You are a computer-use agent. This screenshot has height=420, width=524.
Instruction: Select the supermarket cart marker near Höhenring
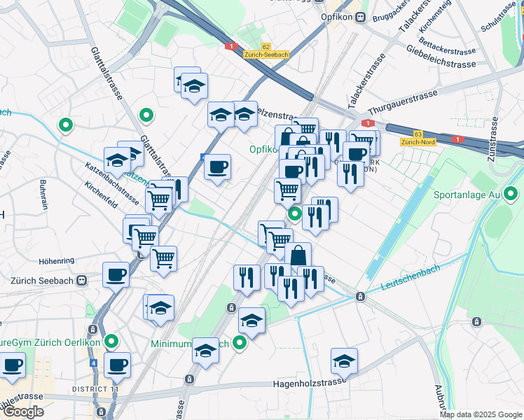(x=164, y=261)
